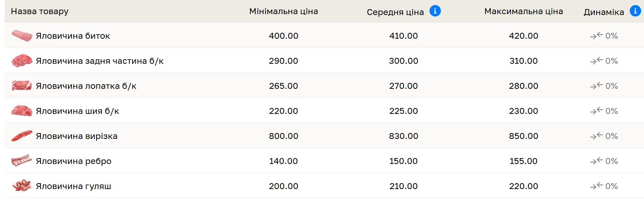Click dynamics arrows icon for Яловичина биток

(x=596, y=36)
